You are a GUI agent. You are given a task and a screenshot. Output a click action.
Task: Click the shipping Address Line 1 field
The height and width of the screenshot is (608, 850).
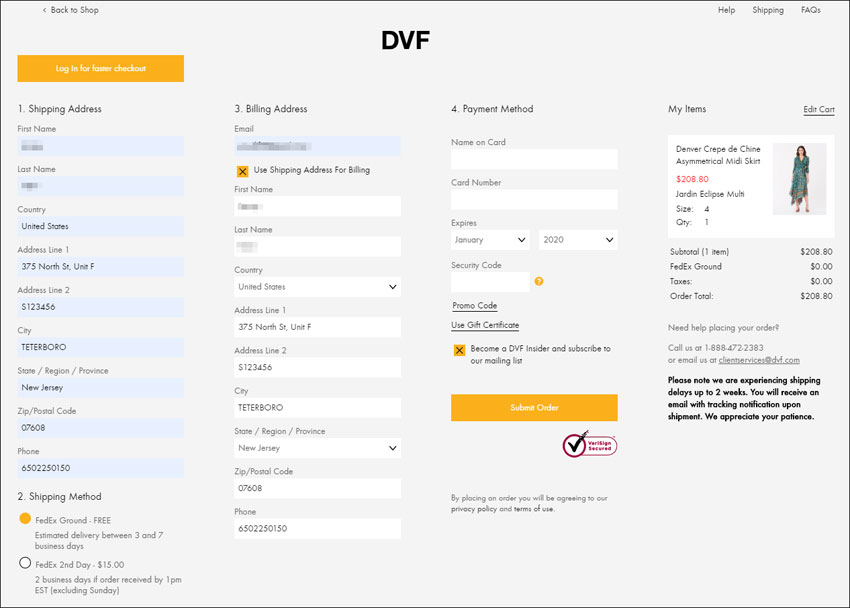[x=101, y=267]
